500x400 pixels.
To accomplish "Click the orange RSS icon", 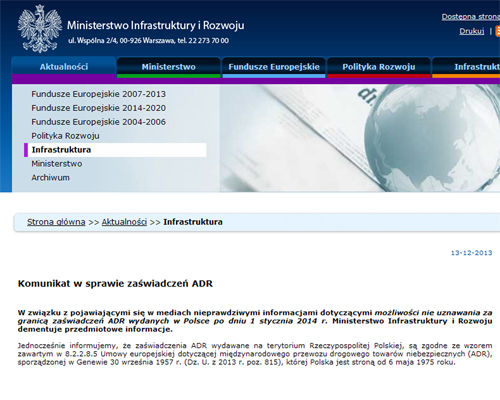I will coord(498,31).
